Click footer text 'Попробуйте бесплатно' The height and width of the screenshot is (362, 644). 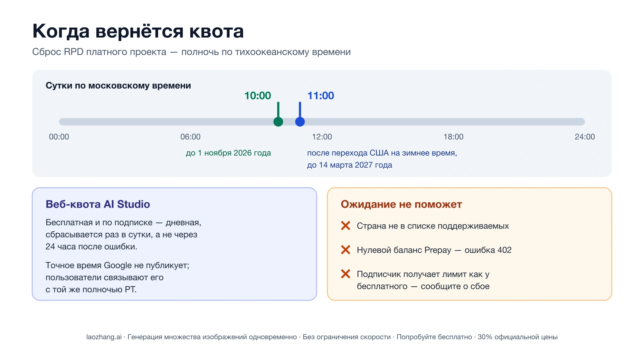(434, 337)
